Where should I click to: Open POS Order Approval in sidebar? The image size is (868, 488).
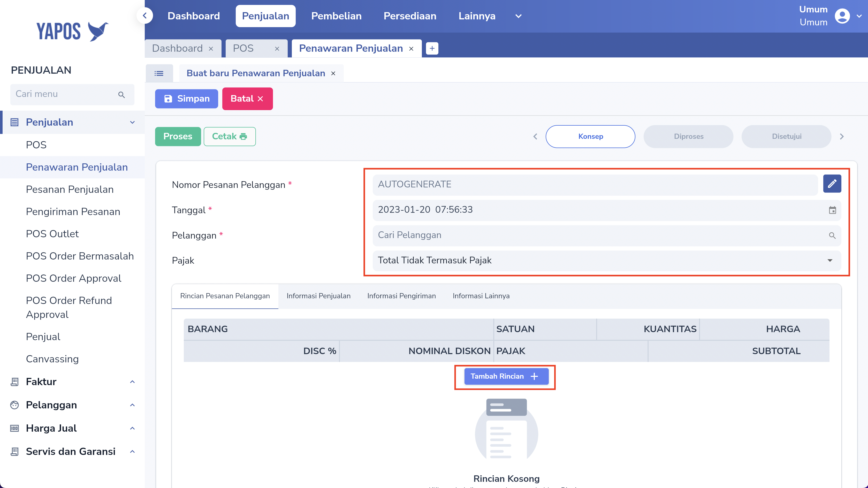tap(73, 278)
